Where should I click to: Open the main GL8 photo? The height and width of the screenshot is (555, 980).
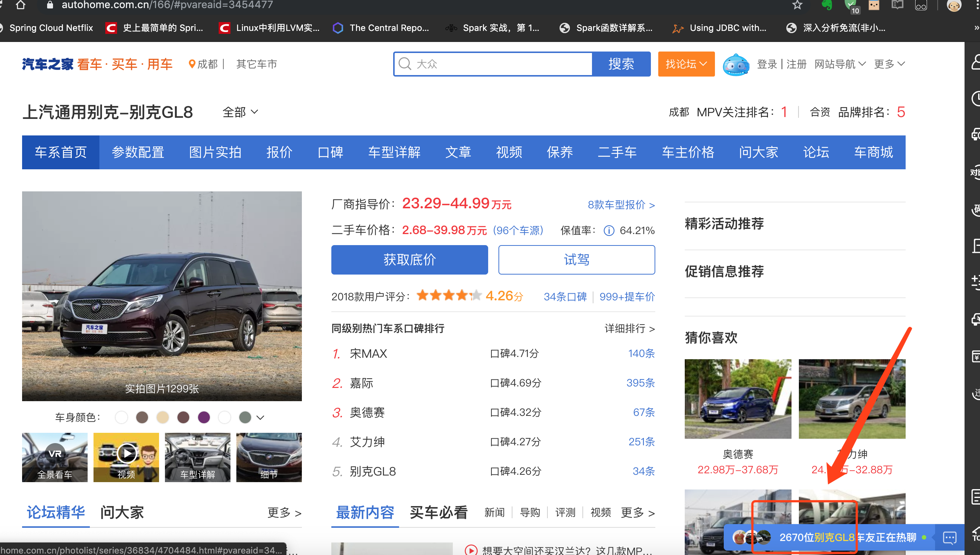pos(162,296)
